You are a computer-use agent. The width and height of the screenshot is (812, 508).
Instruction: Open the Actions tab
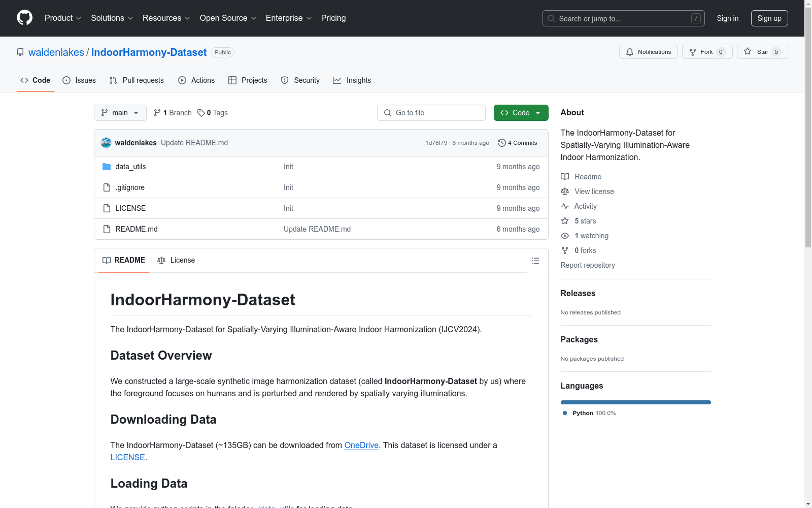point(196,80)
